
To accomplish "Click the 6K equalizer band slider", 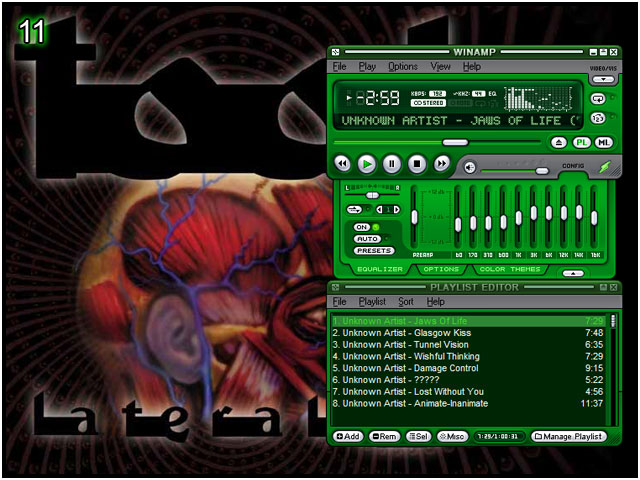I will 549,212.
